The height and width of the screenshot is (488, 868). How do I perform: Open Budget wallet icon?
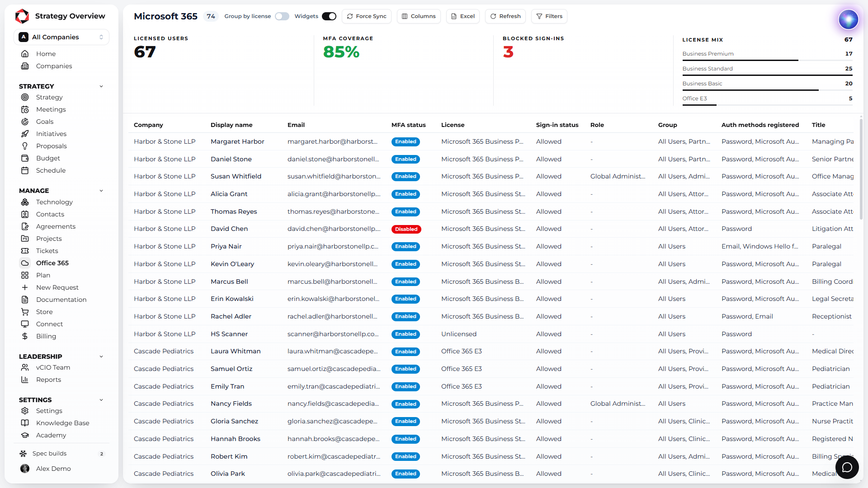(25, 158)
